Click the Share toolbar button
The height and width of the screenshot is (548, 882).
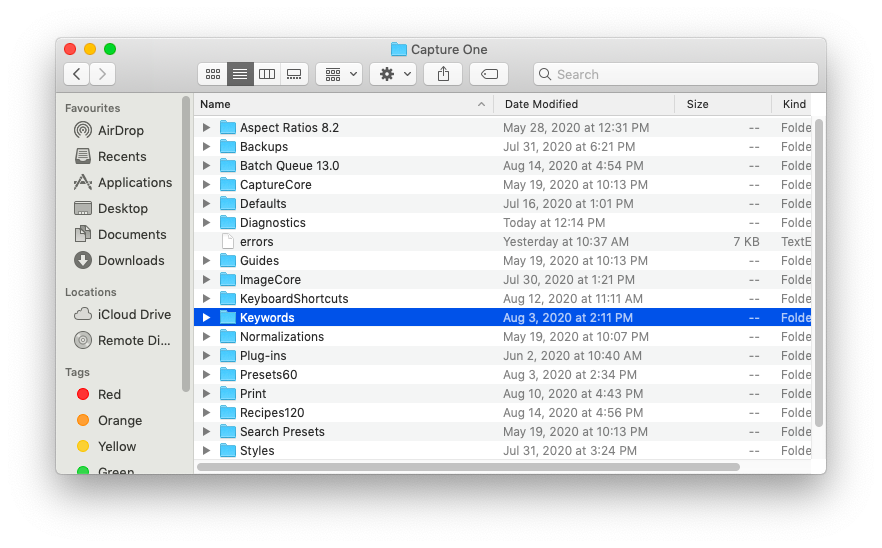pyautogui.click(x=443, y=74)
